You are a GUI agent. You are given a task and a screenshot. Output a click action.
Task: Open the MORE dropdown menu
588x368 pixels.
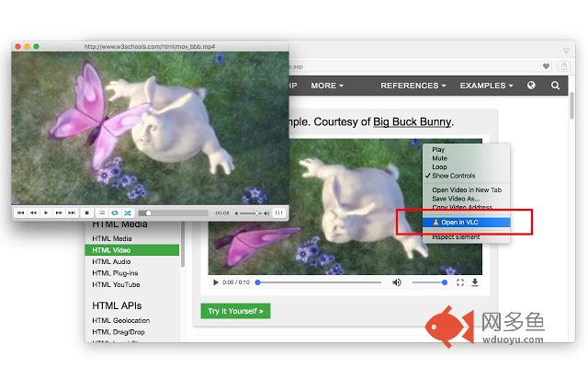327,86
